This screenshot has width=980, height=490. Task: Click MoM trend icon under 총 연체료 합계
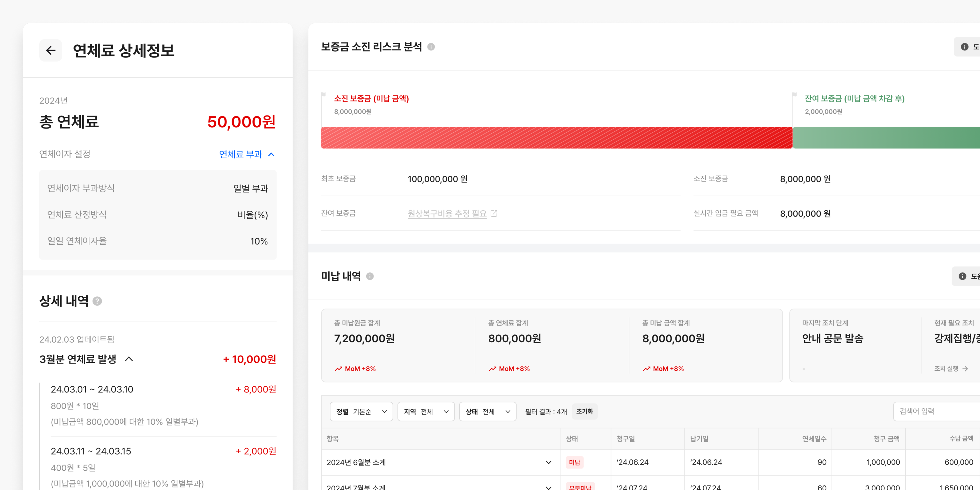pyautogui.click(x=492, y=369)
